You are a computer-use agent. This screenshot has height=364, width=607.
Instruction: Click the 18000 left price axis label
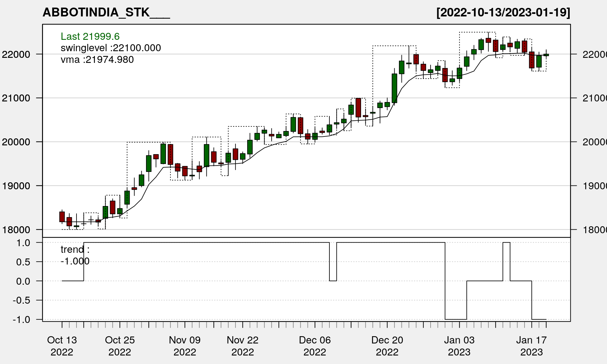16,230
